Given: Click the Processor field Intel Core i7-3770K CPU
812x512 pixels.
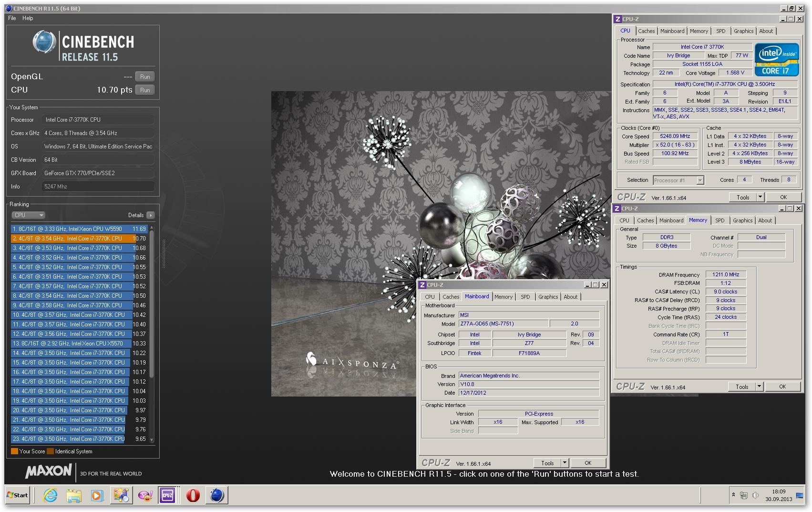Looking at the screenshot, I should point(98,120).
